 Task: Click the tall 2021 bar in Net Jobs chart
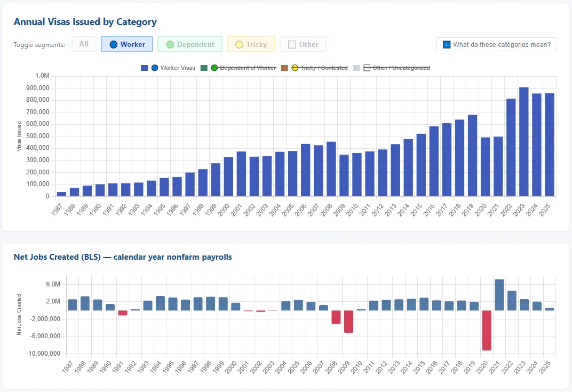[x=499, y=295]
